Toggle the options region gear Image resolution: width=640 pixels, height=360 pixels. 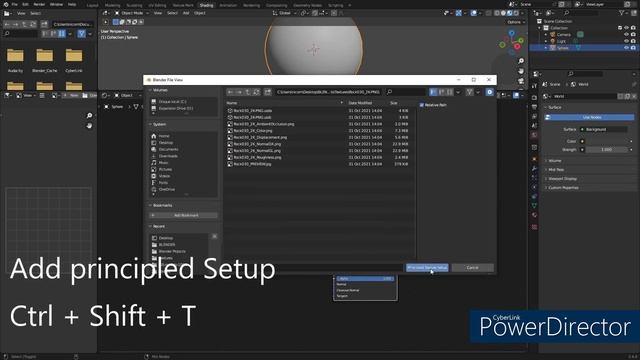pyautogui.click(x=489, y=92)
